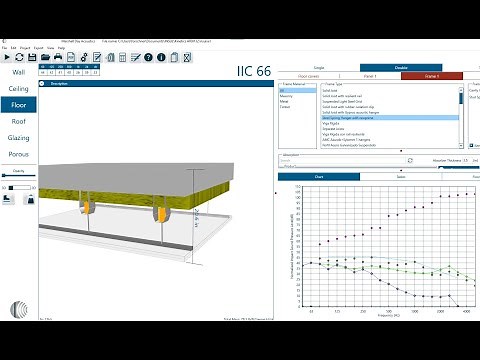The height and width of the screenshot is (360, 480).
Task: Click the refresh icon beside absorption search
Action: (x=410, y=160)
